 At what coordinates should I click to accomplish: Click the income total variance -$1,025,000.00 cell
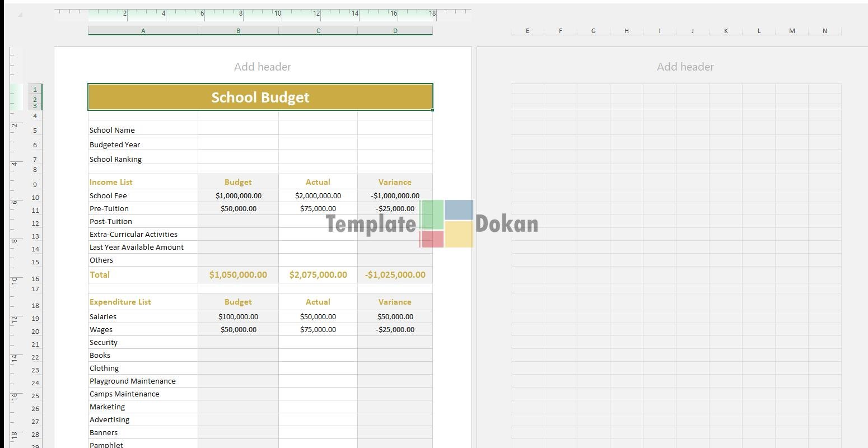click(x=395, y=274)
